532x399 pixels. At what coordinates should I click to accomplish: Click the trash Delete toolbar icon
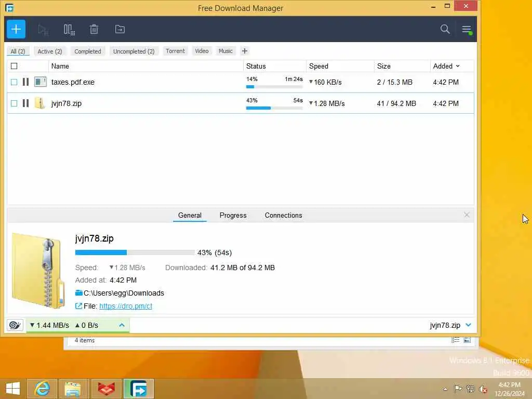[x=94, y=30]
